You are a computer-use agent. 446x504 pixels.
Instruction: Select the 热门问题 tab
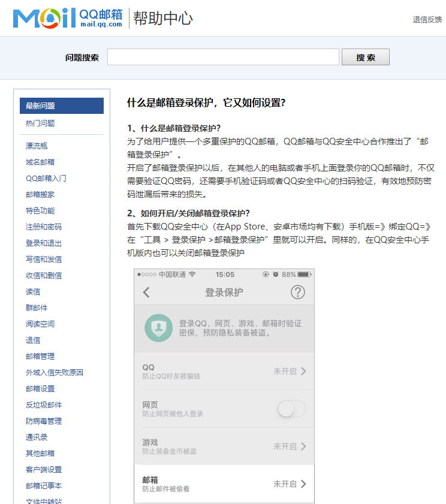(40, 123)
